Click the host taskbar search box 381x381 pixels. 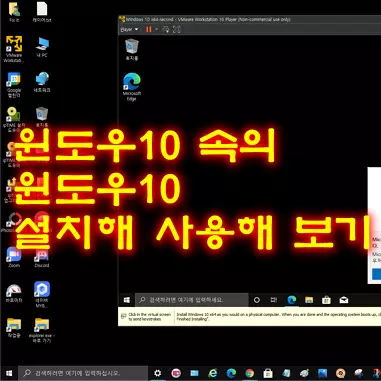click(83, 373)
